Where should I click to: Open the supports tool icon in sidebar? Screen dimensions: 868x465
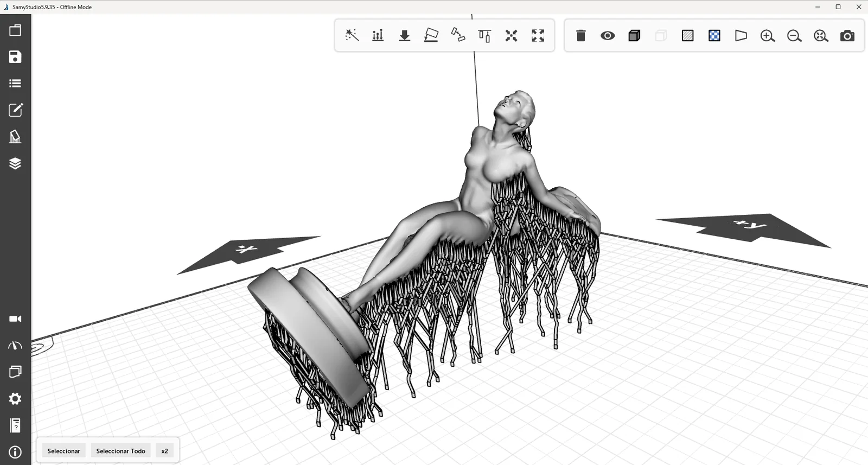pyautogui.click(x=15, y=136)
